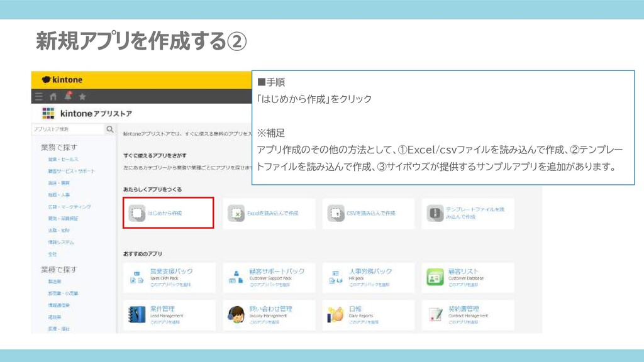Screen dimensions: 644x362
Task: Focus the アプリストア検索 search field
Action: point(68,129)
